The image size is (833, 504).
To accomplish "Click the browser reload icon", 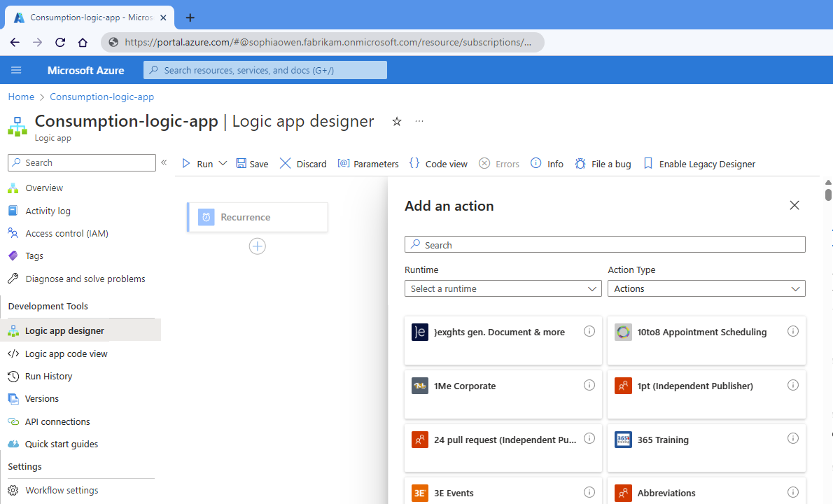I will [60, 42].
